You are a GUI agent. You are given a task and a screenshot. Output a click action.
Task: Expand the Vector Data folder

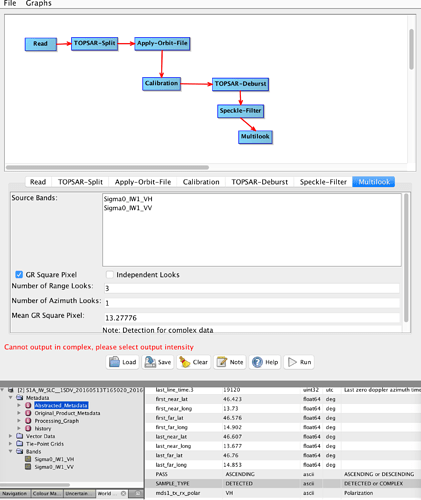click(x=11, y=436)
